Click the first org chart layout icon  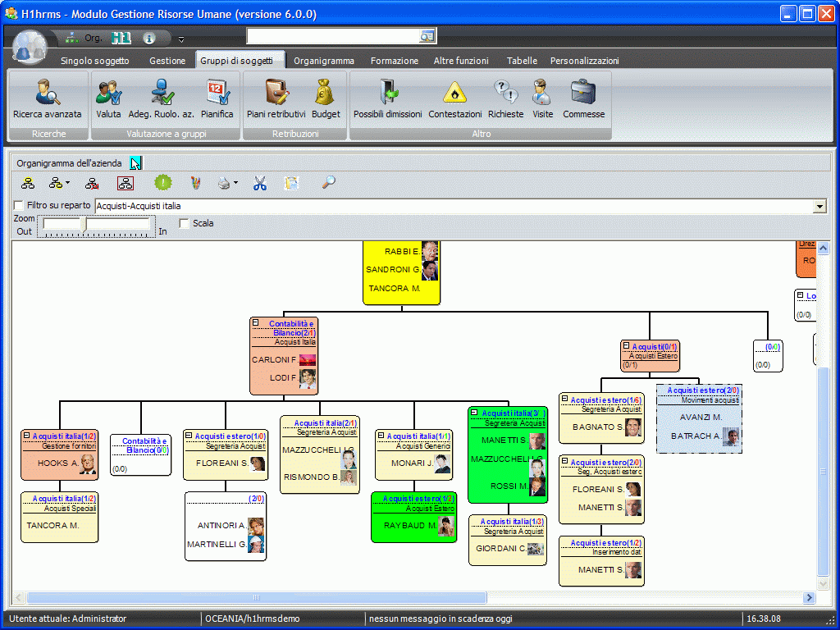[28, 184]
